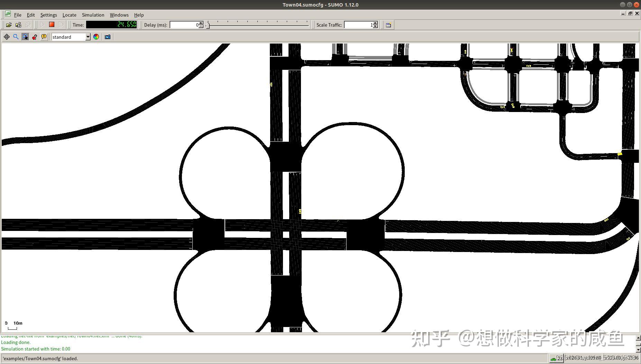This screenshot has height=364, width=641.
Task: Take a screenshot with camera icon
Action: tap(108, 37)
